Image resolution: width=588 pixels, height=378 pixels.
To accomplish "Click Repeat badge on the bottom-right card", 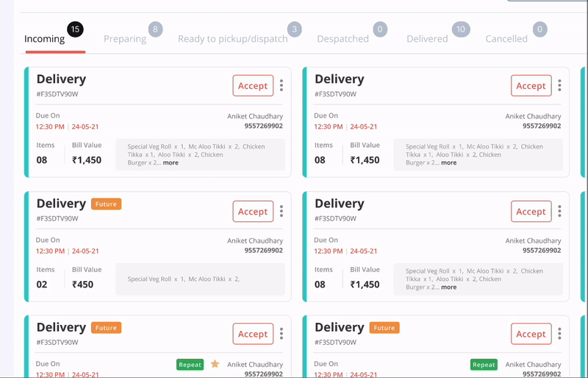I will [484, 364].
